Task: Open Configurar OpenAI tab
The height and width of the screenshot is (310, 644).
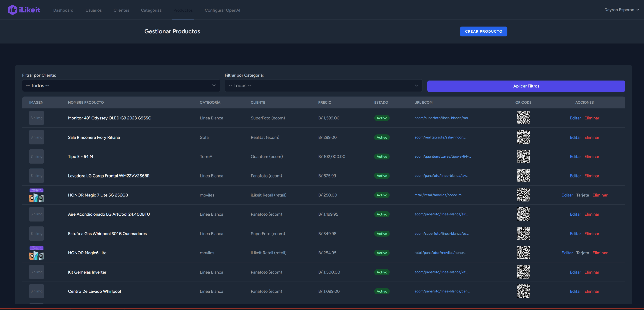Action: 222,10
